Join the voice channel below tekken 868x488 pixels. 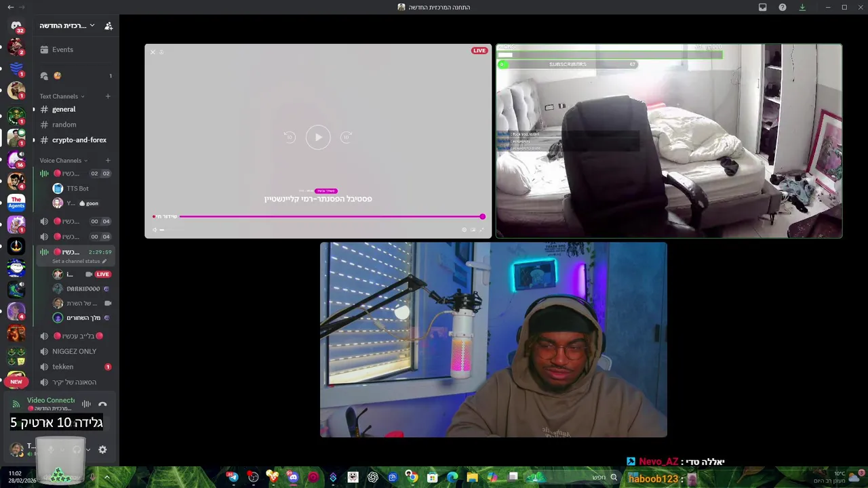click(x=76, y=382)
